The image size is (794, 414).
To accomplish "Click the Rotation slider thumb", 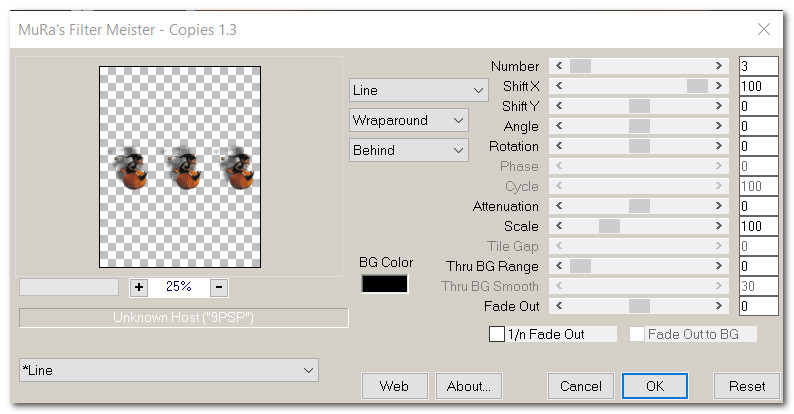I will (x=639, y=146).
